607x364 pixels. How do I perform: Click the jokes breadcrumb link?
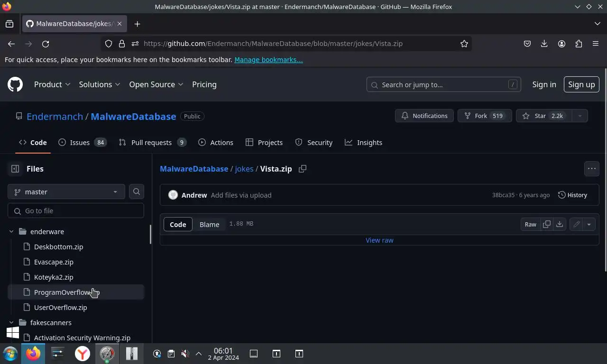coord(244,169)
